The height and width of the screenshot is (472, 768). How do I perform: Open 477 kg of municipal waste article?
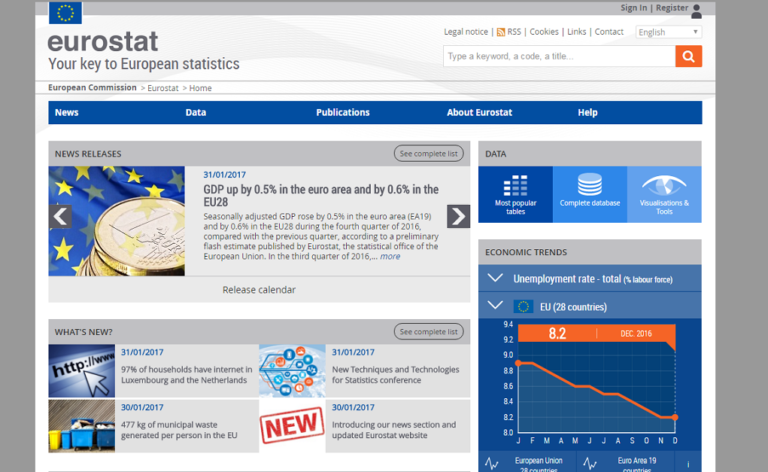[x=179, y=430]
